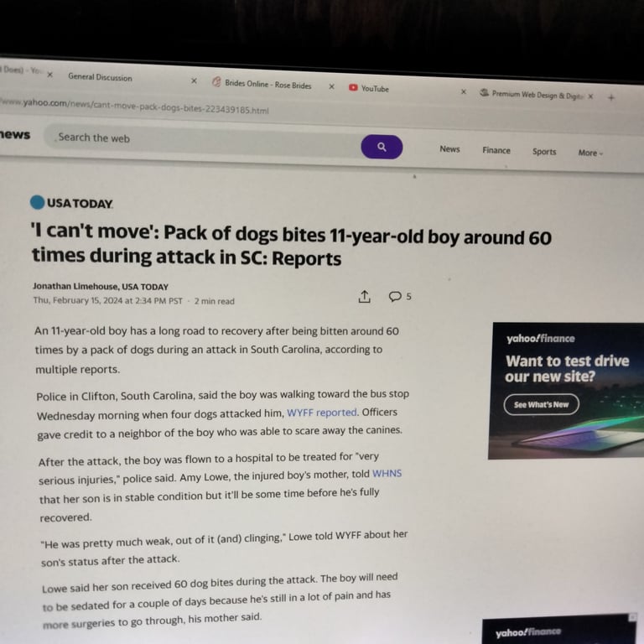Open the Finance navigation link
The height and width of the screenshot is (644, 644).
coord(496,150)
